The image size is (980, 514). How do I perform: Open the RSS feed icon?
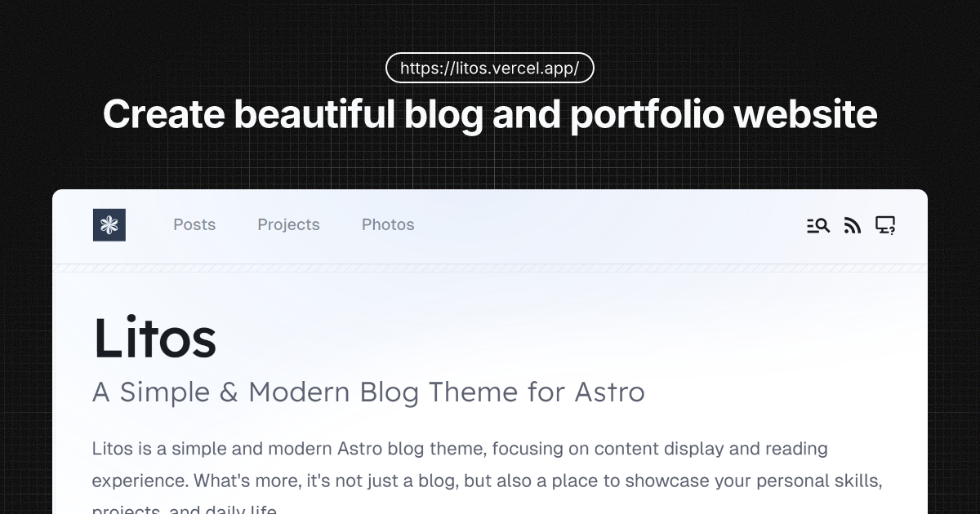(853, 225)
